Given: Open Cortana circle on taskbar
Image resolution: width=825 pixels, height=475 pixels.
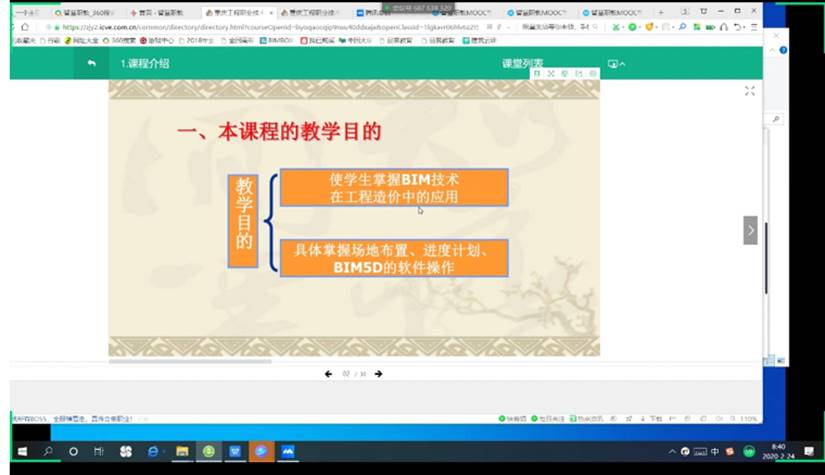Looking at the screenshot, I should [73, 451].
